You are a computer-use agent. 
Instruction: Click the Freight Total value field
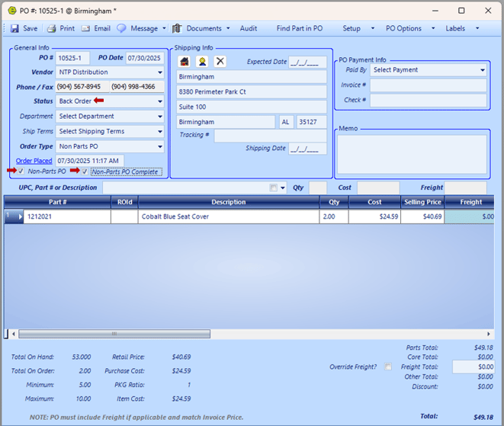tap(474, 367)
